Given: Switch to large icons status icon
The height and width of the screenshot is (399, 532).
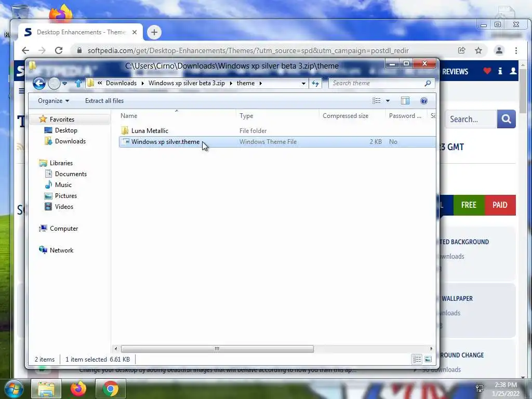Looking at the screenshot, I should [x=428, y=360].
